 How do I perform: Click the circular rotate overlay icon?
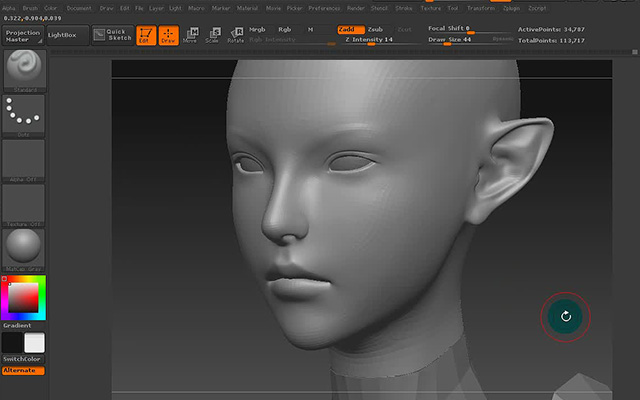(x=565, y=316)
